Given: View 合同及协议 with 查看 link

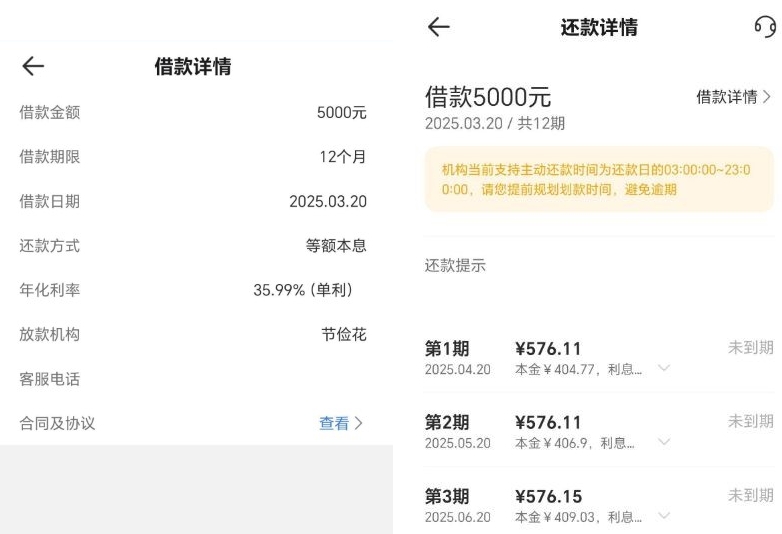Looking at the screenshot, I should 341,423.
